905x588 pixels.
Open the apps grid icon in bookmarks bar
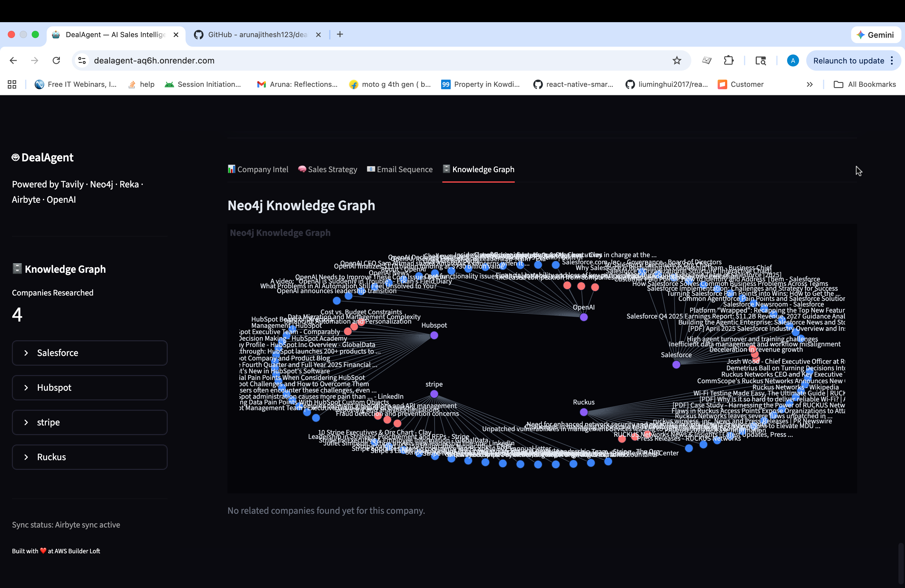point(12,84)
